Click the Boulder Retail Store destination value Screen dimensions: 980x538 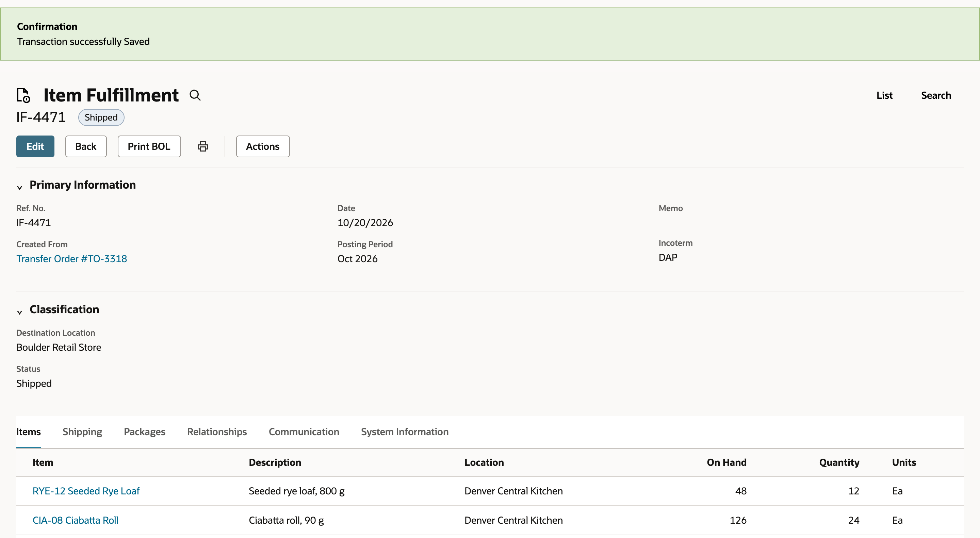[59, 347]
